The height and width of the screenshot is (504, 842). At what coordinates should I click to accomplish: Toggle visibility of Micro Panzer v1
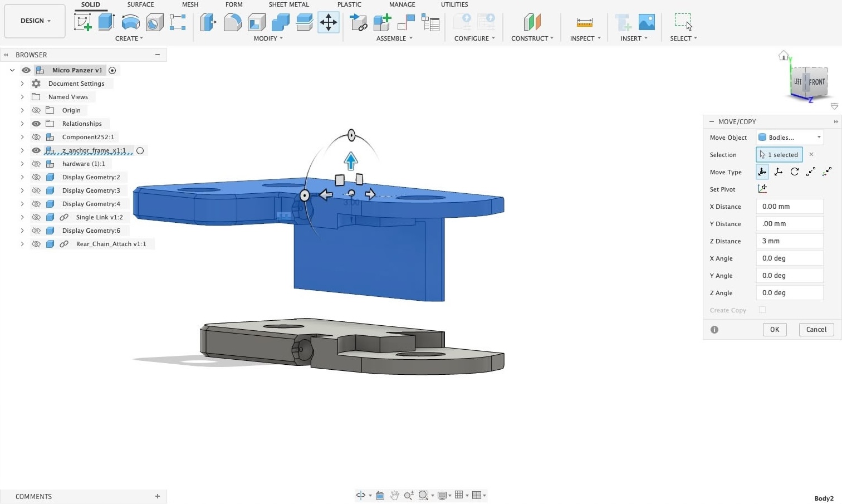coord(26,70)
